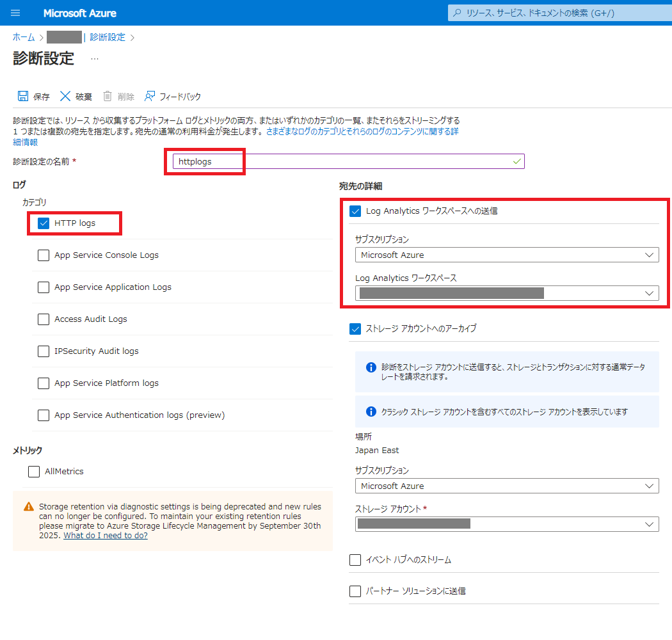Check App Service Authentication logs (preview)
672x640 pixels.
tap(44, 415)
